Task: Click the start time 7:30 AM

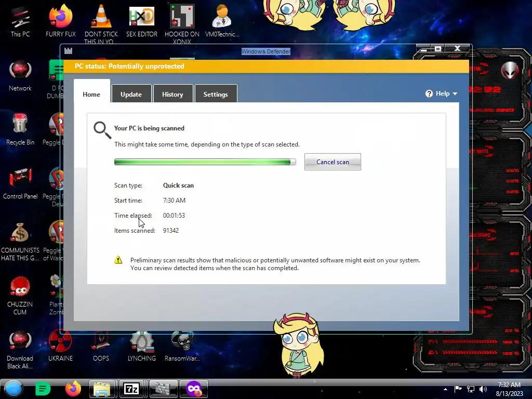Action: point(174,200)
